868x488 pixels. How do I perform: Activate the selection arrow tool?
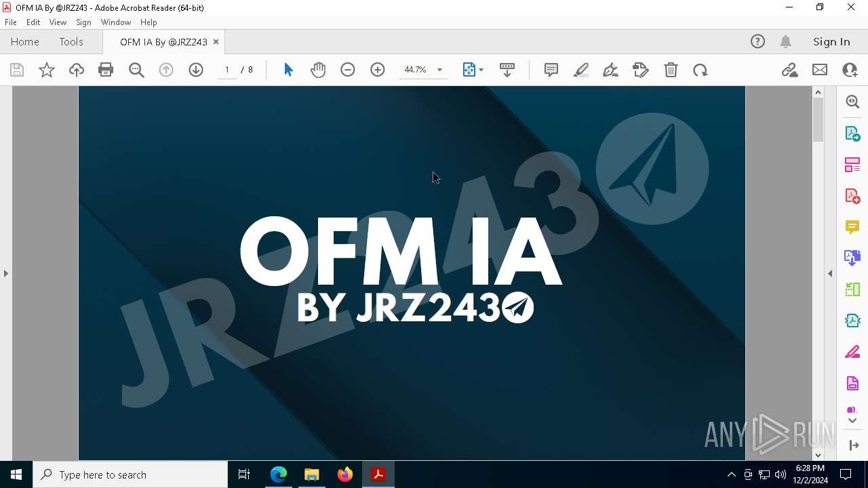tap(288, 70)
